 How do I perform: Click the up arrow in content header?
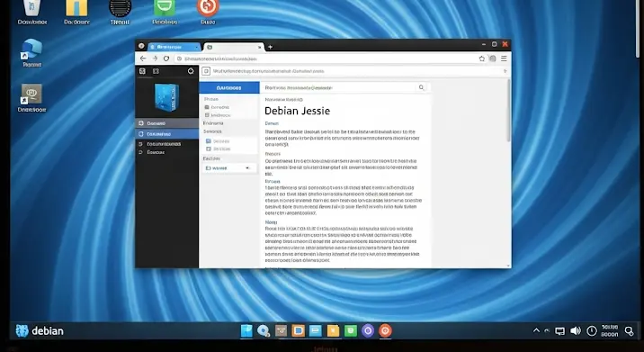[x=505, y=71]
